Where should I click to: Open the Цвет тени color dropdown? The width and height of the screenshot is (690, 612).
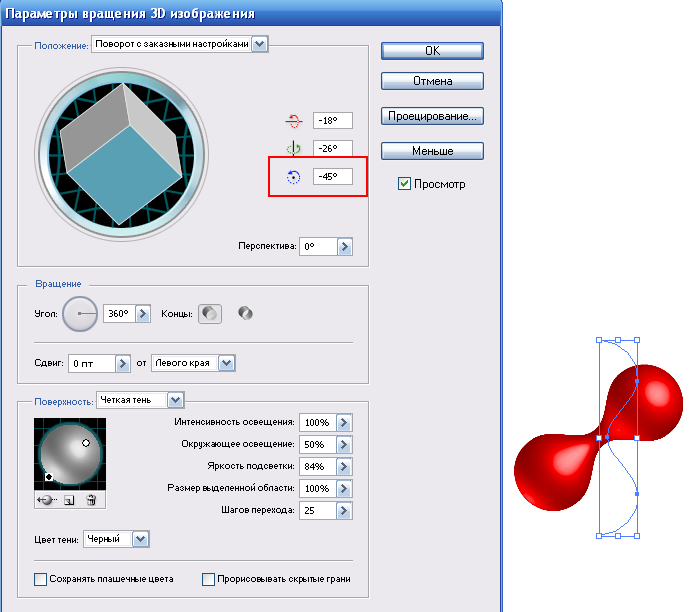click(140, 539)
